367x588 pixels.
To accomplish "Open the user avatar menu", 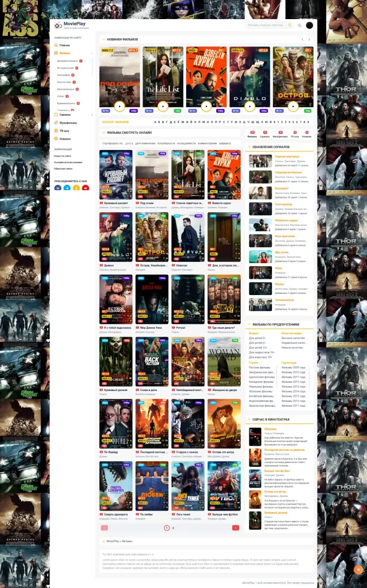I will pyautogui.click(x=310, y=25).
